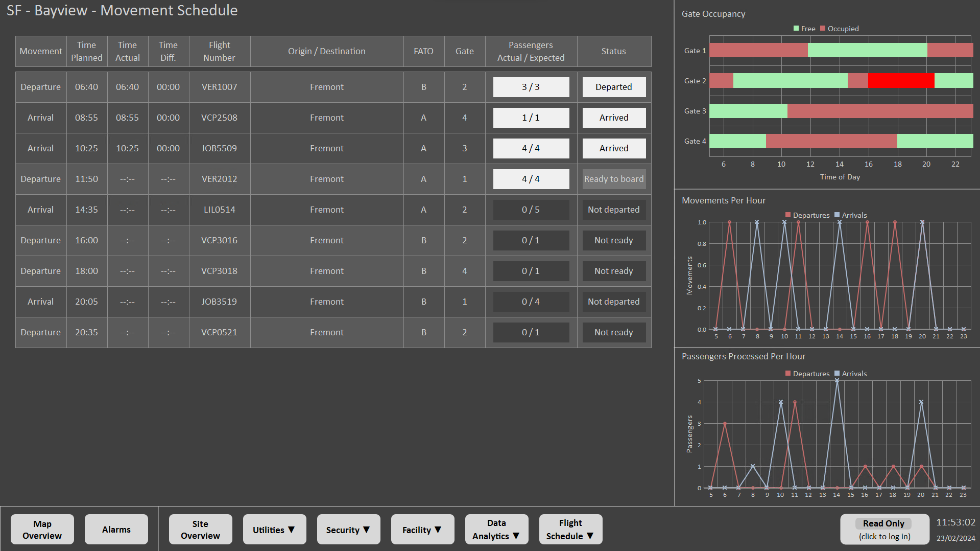Click the Occupied legend swatch in Gate Occupancy
980x551 pixels.
[x=823, y=29]
